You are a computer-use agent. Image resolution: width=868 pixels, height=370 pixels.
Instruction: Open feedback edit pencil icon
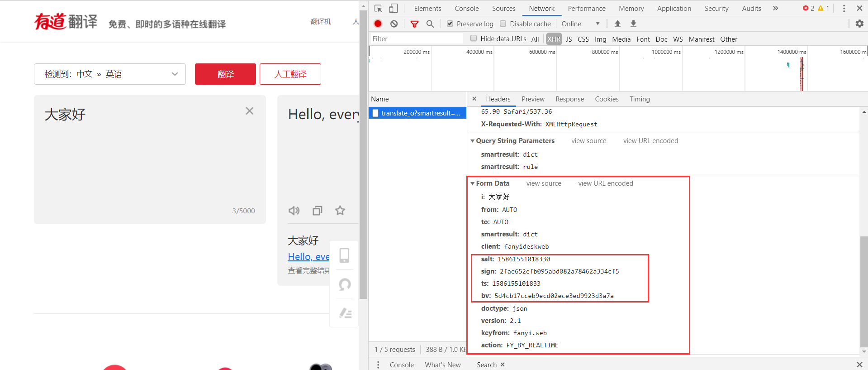coord(346,313)
